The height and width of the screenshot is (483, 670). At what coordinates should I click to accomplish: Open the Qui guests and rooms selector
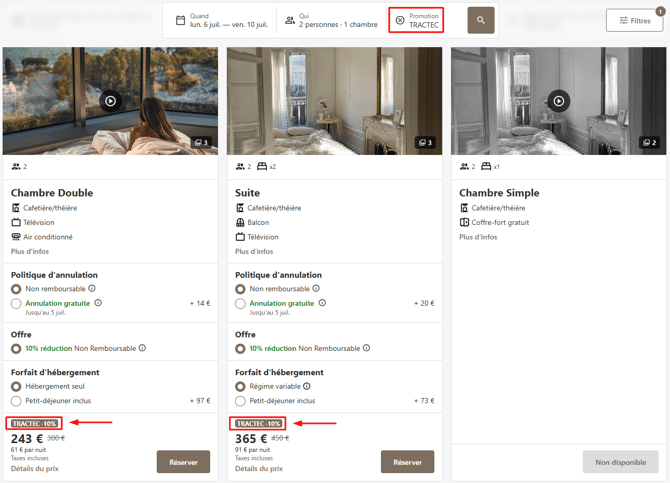point(332,20)
